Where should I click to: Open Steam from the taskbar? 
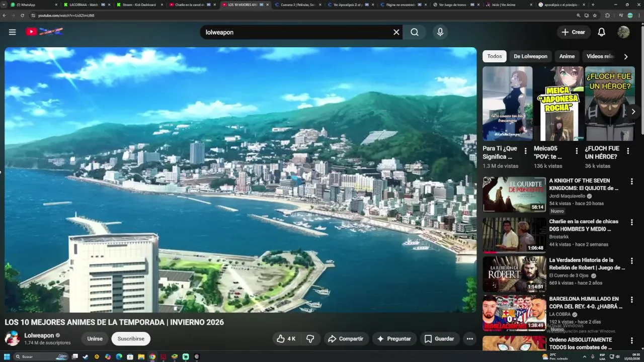pyautogui.click(x=86, y=357)
